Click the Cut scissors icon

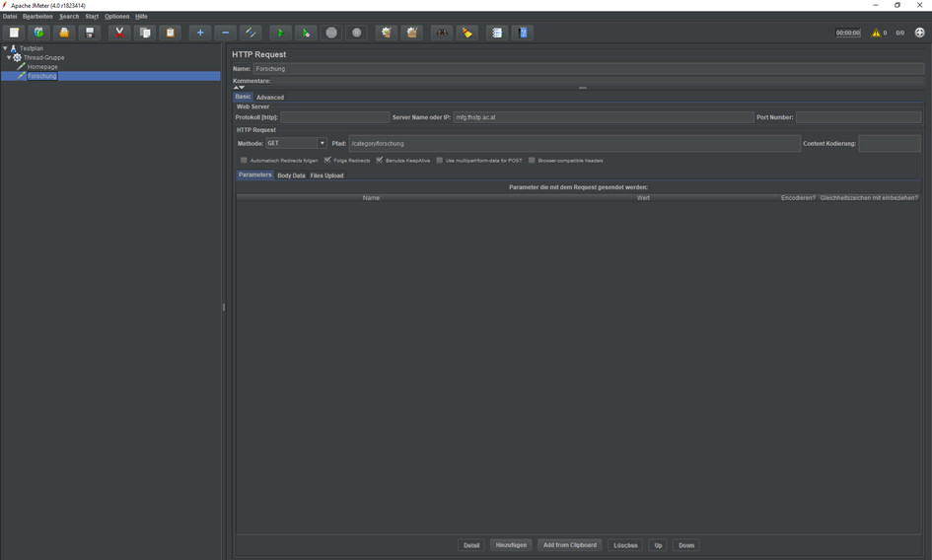coord(119,33)
